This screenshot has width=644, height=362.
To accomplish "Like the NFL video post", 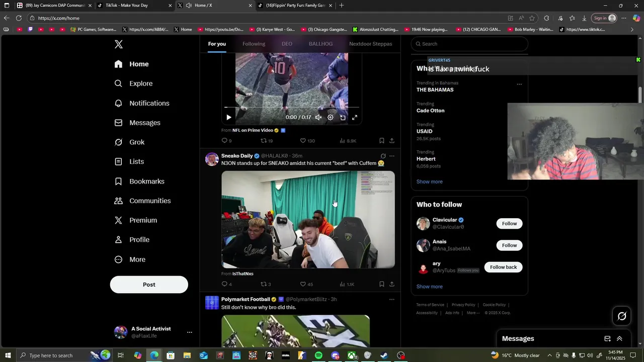I will coord(307,141).
